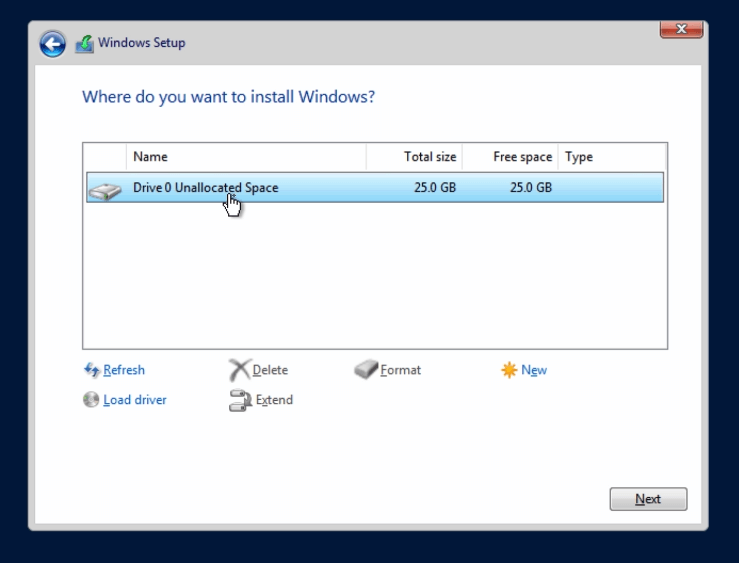Sort by the Name column header
739x563 pixels.
(x=246, y=157)
